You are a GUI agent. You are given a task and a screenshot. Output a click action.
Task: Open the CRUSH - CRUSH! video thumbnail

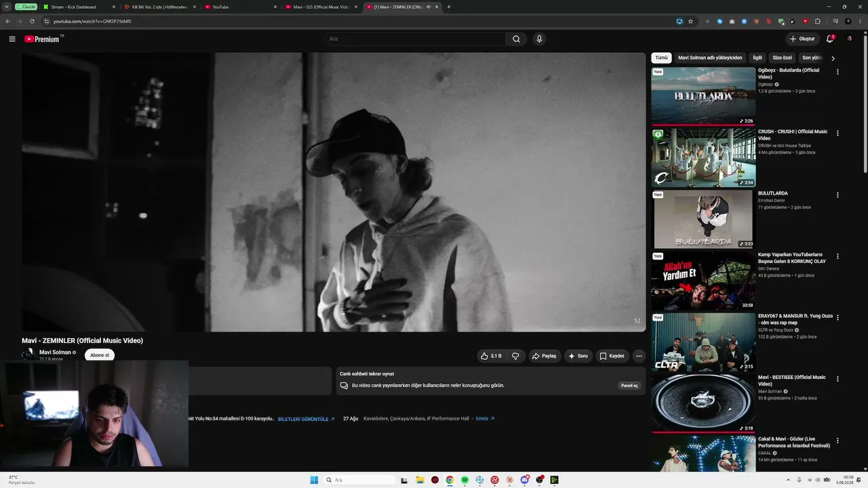tap(703, 157)
